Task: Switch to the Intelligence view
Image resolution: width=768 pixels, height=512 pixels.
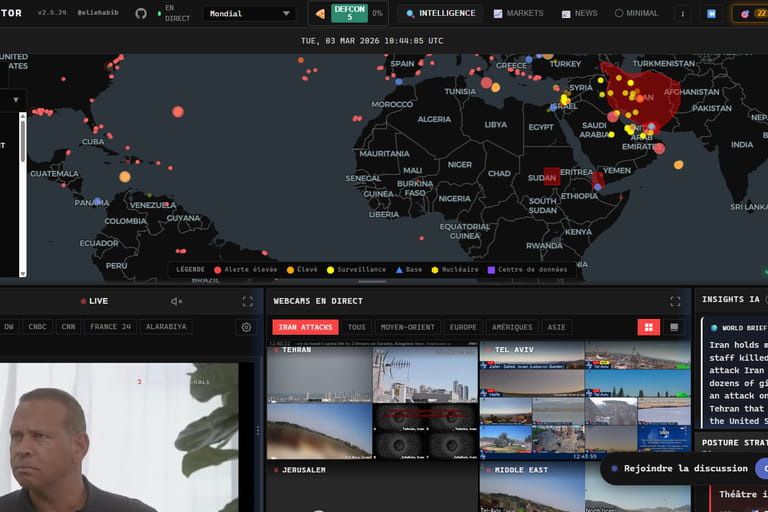Action: (440, 14)
